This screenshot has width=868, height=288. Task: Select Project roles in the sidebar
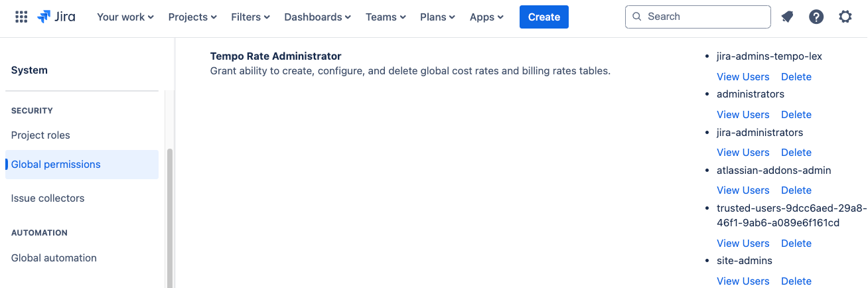[x=40, y=135]
